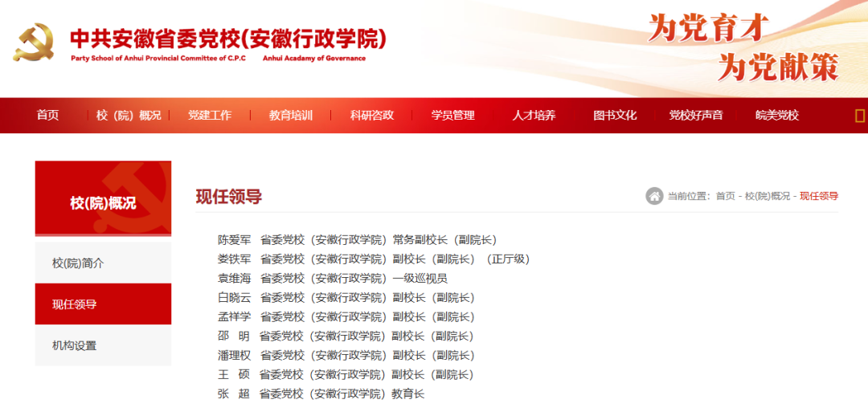Go to 图书文化 in the navigation bar
Viewport: 868px width, 416px height.
point(615,116)
